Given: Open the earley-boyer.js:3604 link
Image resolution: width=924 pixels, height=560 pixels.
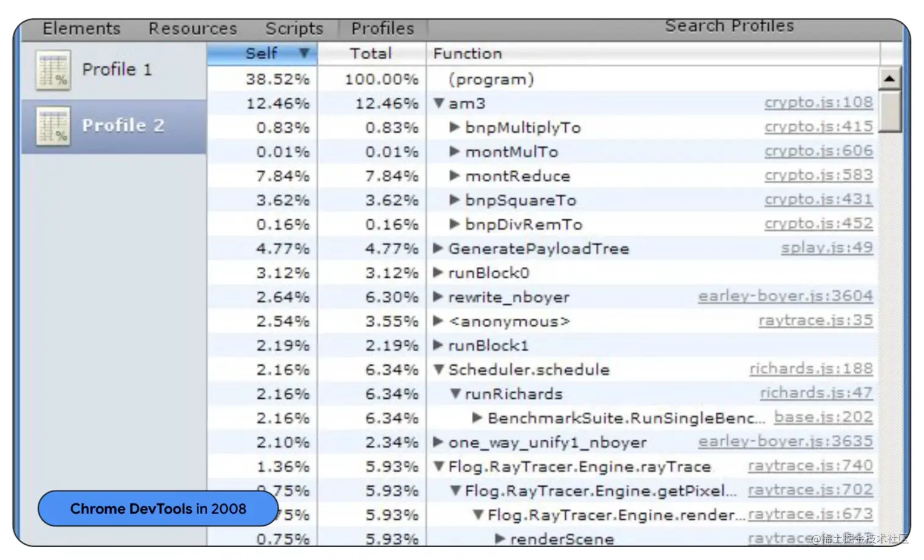Looking at the screenshot, I should (x=786, y=296).
